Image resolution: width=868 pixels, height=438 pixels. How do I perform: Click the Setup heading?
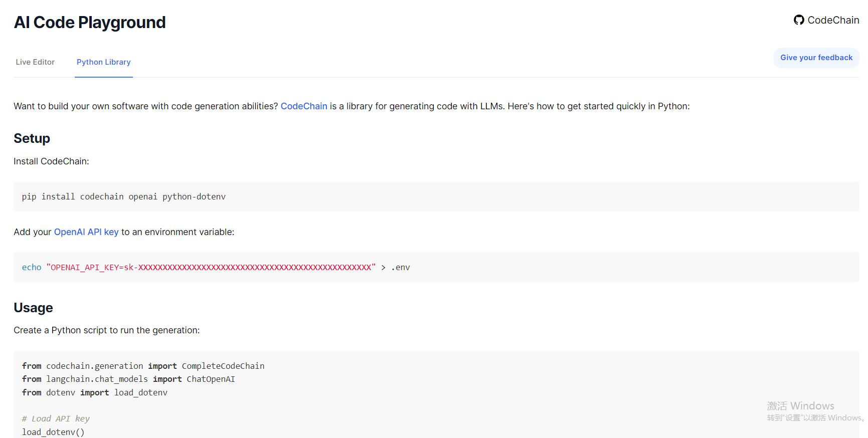coord(32,138)
